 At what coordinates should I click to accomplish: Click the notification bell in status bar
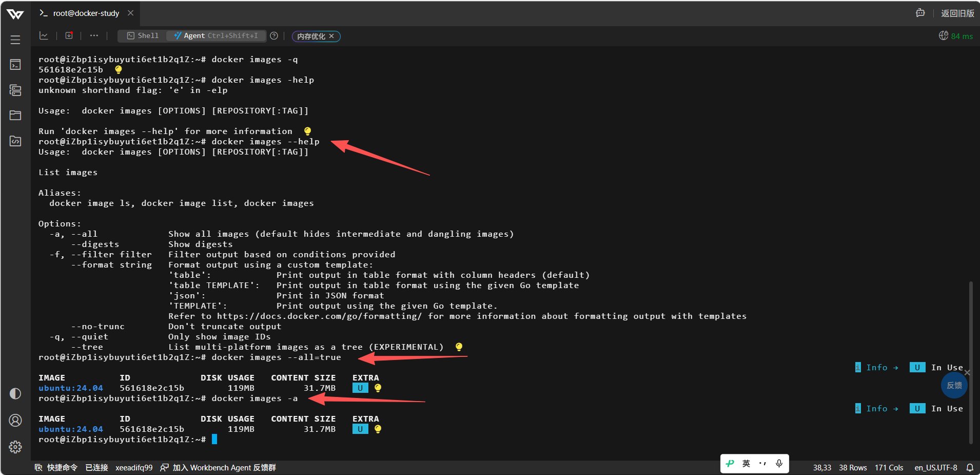(970, 467)
